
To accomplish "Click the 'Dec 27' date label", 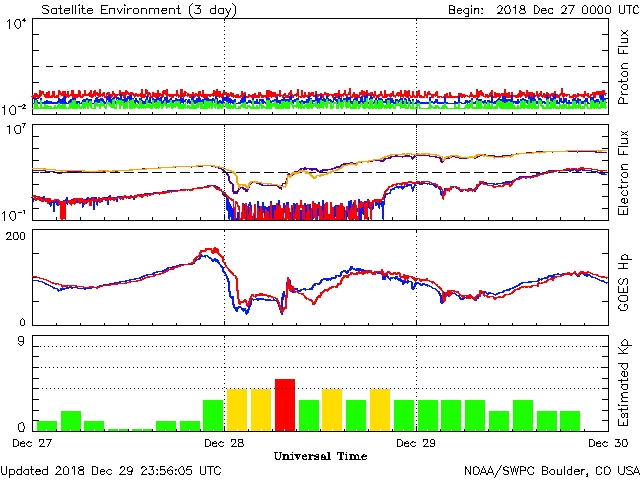I will click(32, 443).
